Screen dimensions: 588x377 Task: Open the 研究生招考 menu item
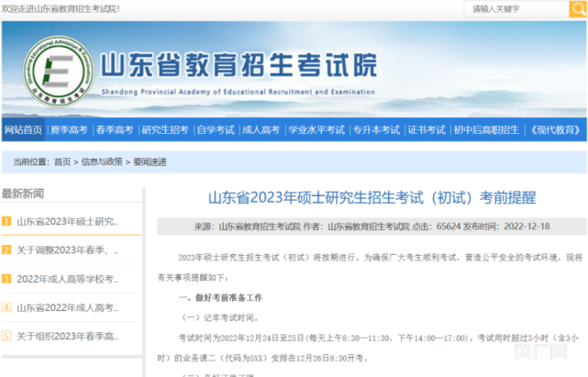[165, 129]
